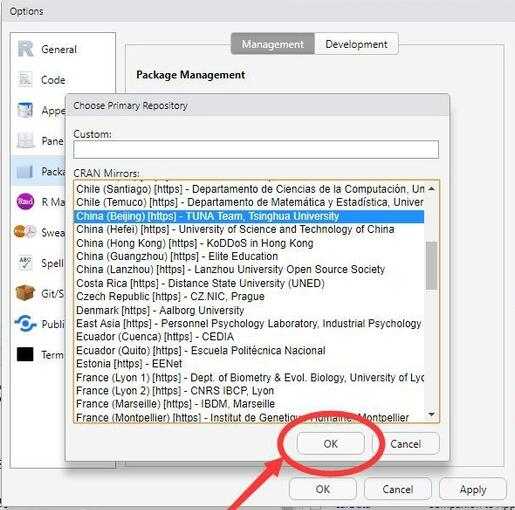
Task: Switch to the Development tab
Action: pos(356,44)
